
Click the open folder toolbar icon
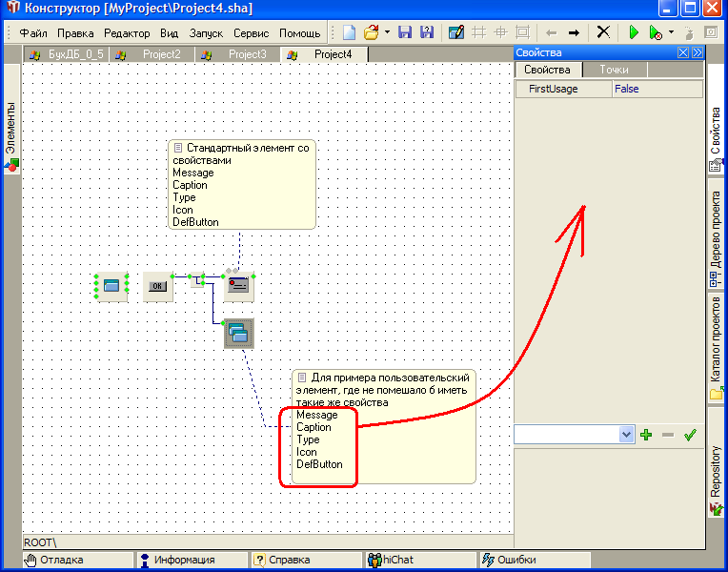pyautogui.click(x=372, y=32)
